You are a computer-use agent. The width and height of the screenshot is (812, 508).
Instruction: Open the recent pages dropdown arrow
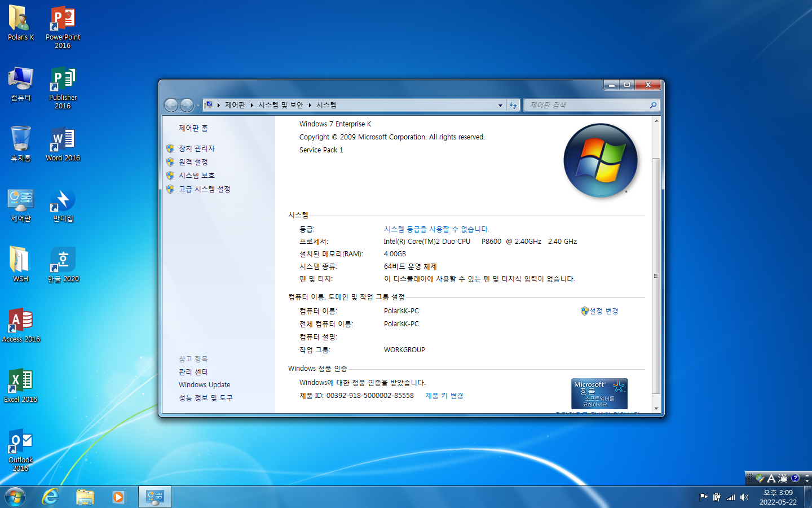tap(198, 106)
